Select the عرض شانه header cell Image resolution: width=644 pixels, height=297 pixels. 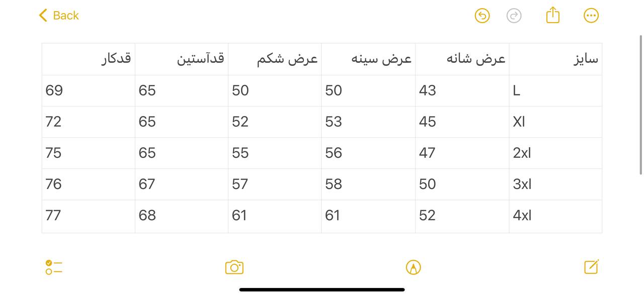462,59
